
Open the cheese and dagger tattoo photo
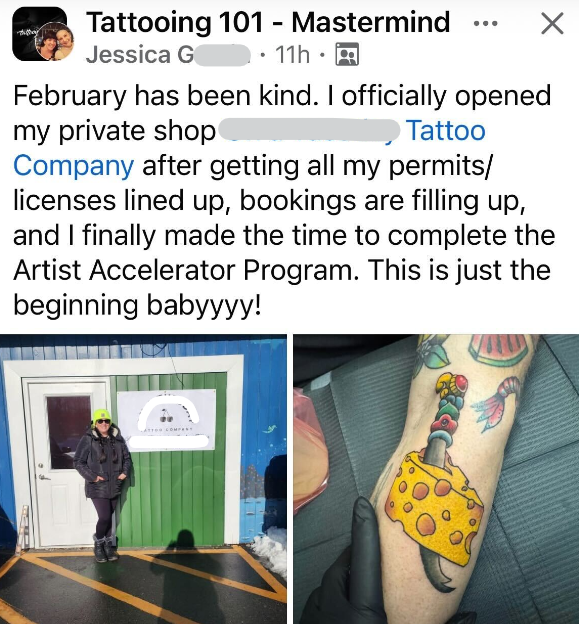436,479
